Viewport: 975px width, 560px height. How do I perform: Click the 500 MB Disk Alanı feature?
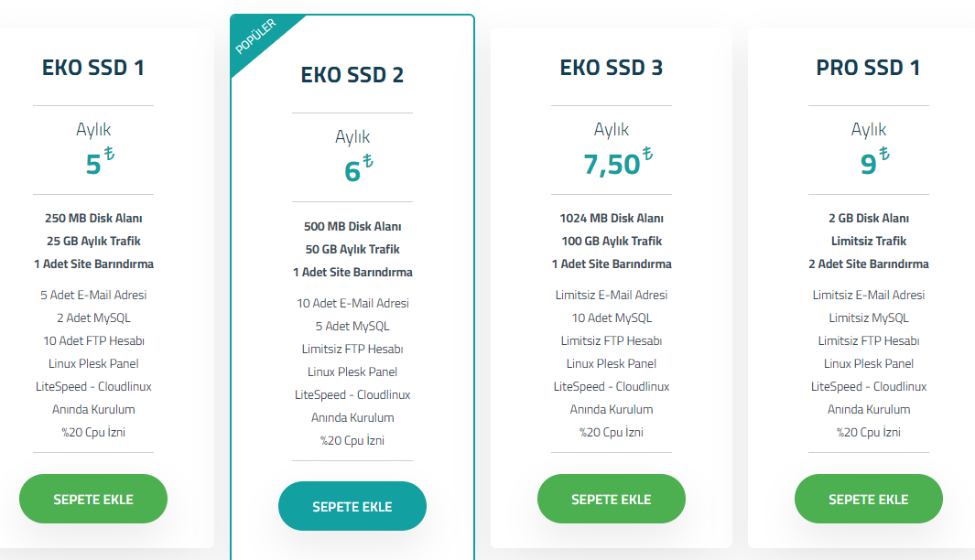coord(352,226)
